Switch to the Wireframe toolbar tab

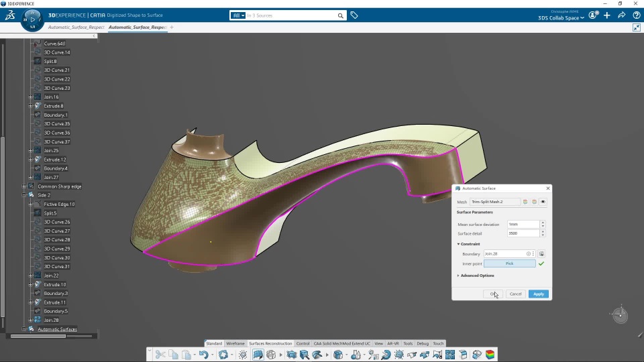235,343
